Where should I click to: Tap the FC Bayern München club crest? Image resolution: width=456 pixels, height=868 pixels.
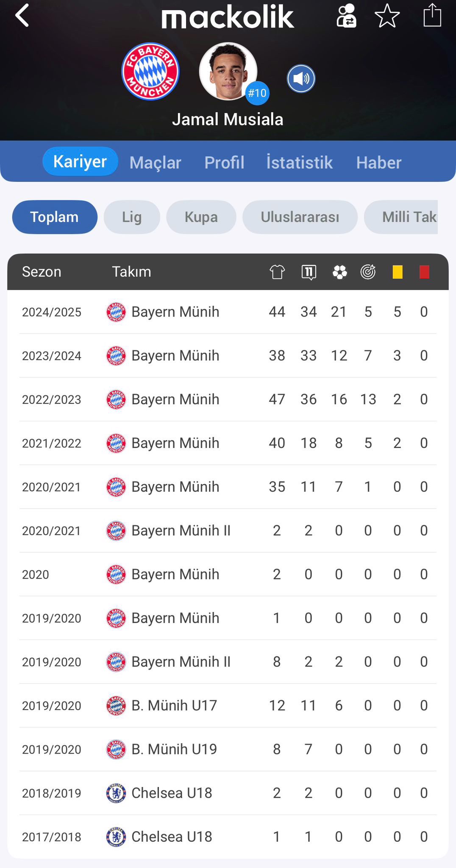150,71
